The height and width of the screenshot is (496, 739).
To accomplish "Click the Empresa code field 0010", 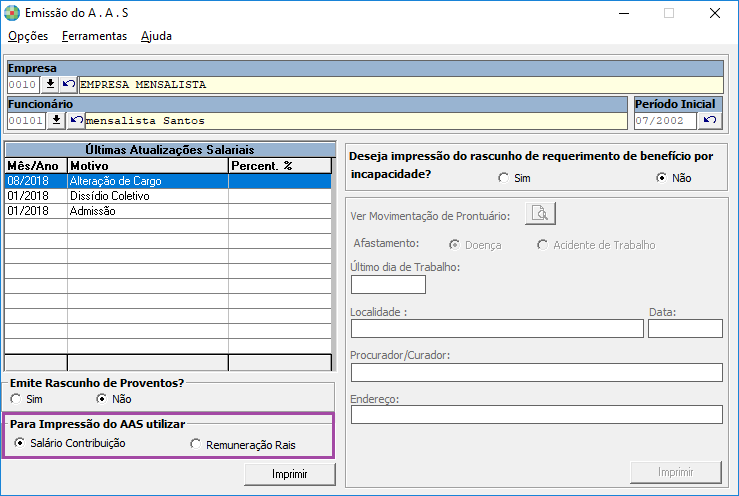I will pyautogui.click(x=23, y=84).
